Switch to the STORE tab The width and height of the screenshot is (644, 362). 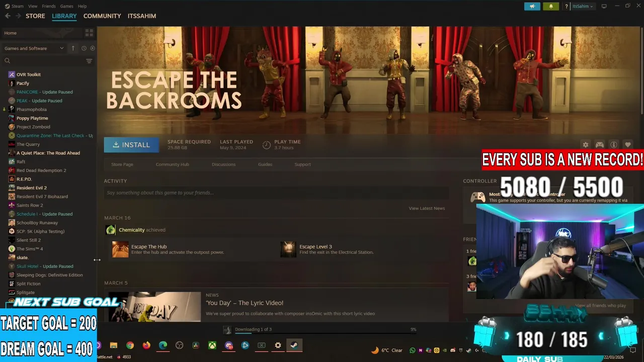35,16
